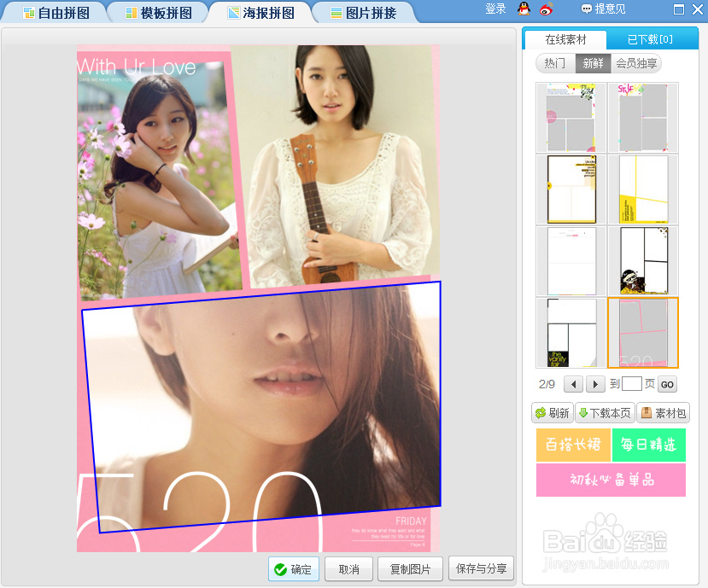Click the page indicator text 2/9
708x588 pixels.
547,385
